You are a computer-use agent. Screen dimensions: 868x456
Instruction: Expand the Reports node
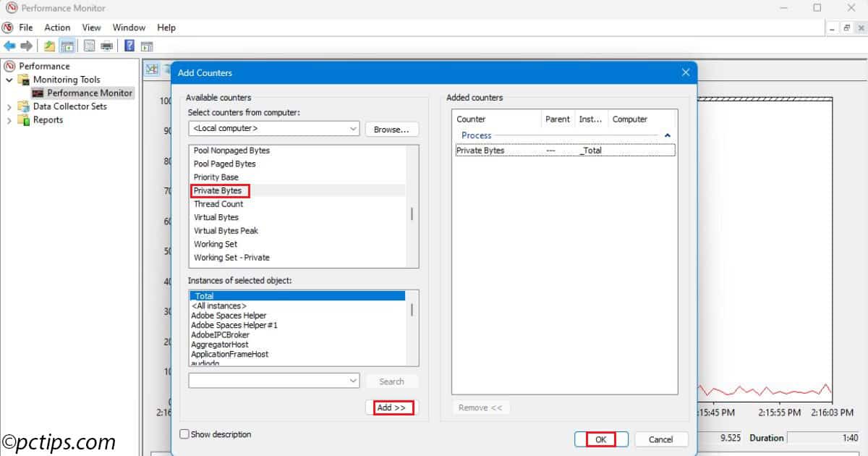[x=9, y=120]
